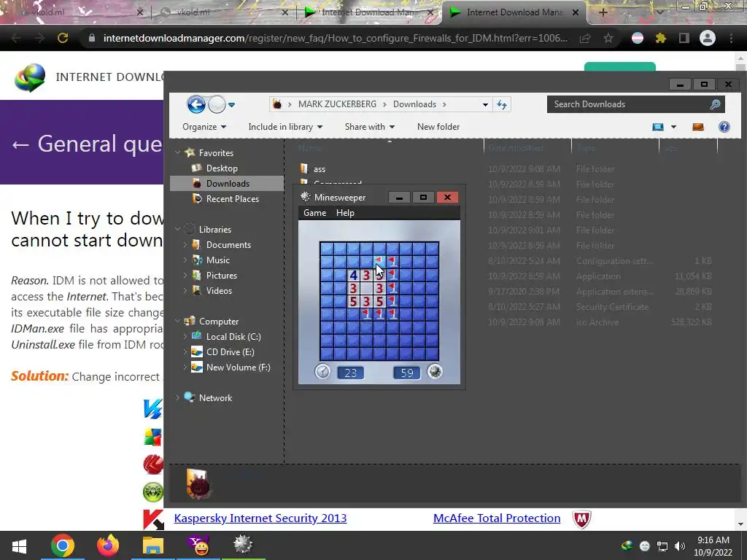Viewport: 747px width, 560px height.
Task: Select MARK ZUCKERBERG in the breadcrumb path
Action: (x=337, y=104)
